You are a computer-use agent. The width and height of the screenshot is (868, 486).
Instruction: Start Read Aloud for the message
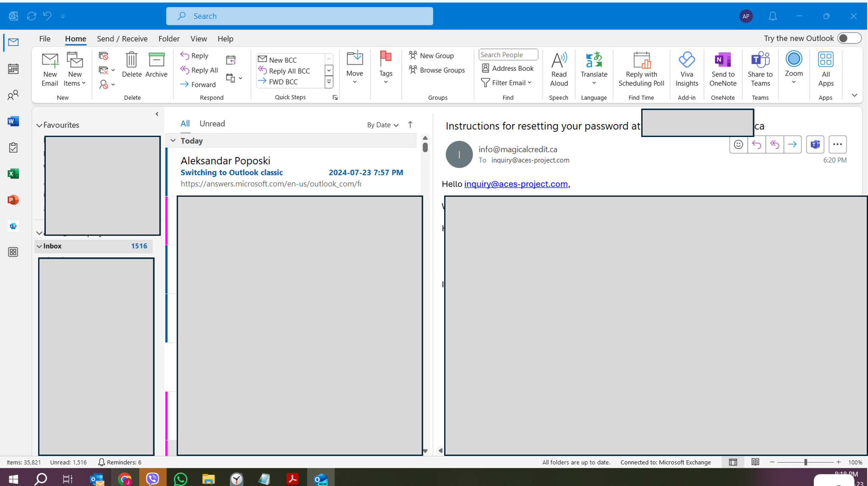pyautogui.click(x=558, y=69)
